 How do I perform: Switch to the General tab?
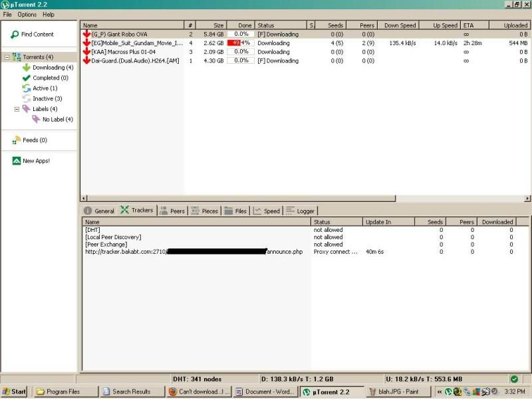pos(99,211)
